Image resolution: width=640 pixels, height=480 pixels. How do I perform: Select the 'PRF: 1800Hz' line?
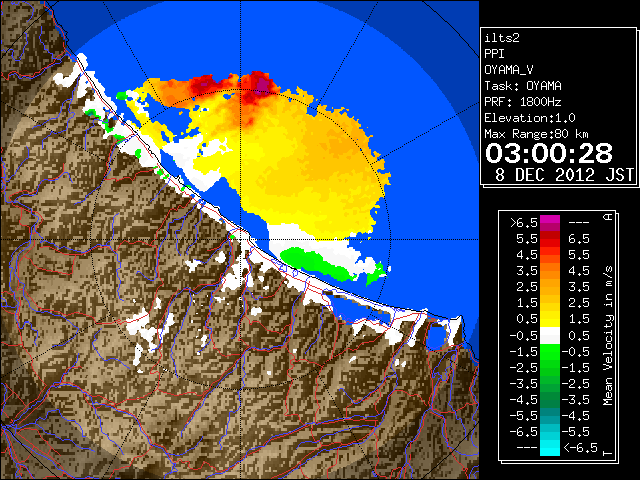523,102
